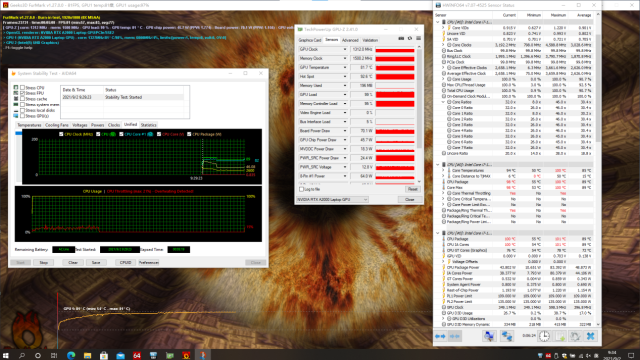Toggle the CPU Core (V) graph checkbox
The image size is (640, 360).
click(159, 134)
